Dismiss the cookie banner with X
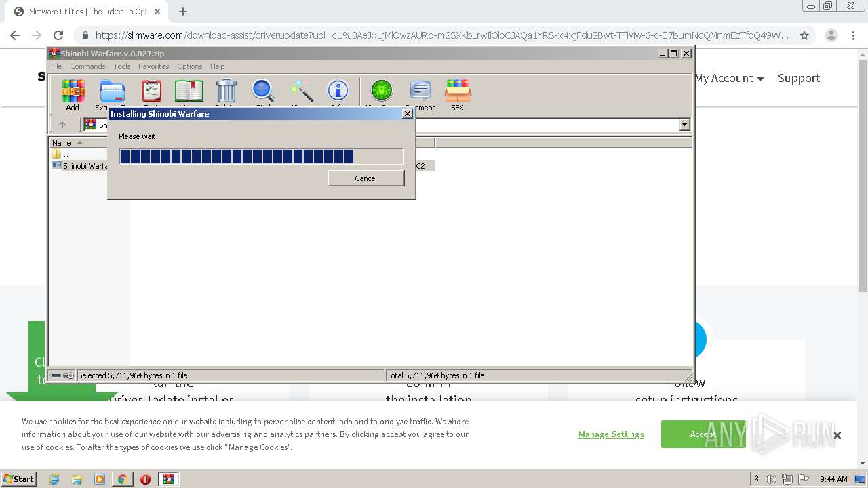868x488 pixels. click(837, 435)
